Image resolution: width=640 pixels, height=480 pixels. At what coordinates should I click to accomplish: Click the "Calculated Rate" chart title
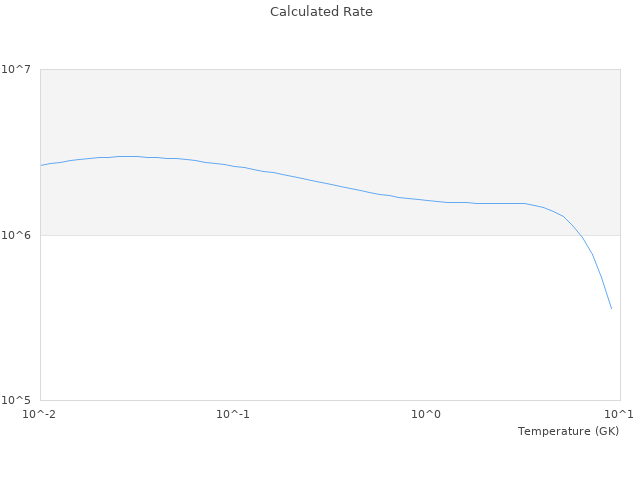(x=321, y=12)
